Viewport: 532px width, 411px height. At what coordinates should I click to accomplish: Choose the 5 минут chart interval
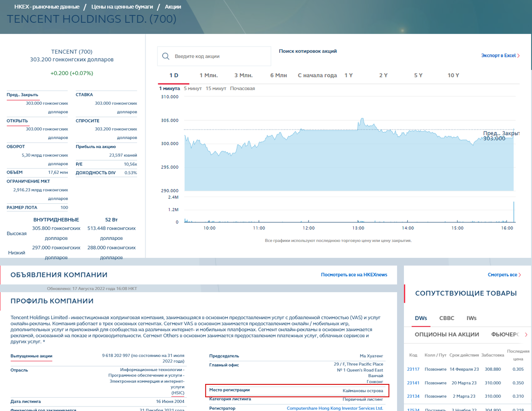(x=193, y=88)
